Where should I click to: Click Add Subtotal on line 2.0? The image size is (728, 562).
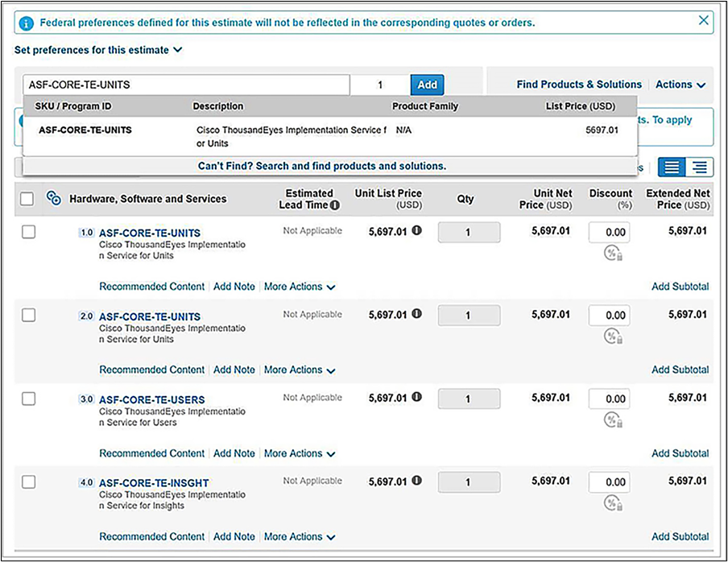click(680, 370)
